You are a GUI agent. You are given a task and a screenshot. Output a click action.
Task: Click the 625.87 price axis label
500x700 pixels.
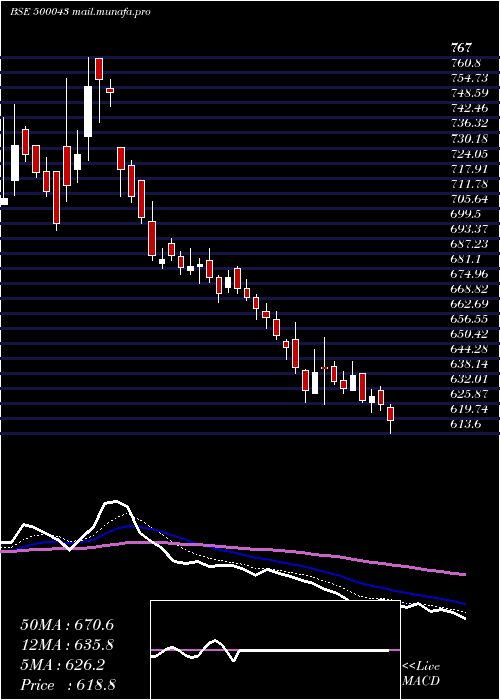point(470,394)
